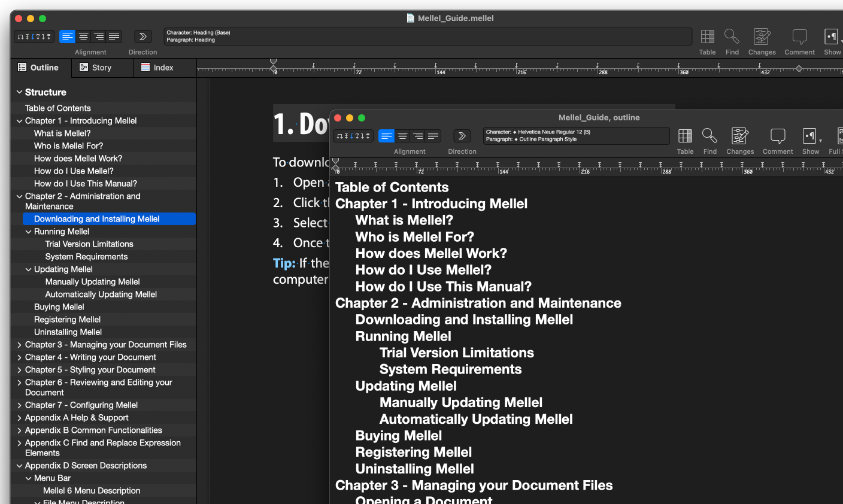Click Comment bubble in Mellel_Guide.mellel toolbar
The image size is (843, 504).
[799, 37]
